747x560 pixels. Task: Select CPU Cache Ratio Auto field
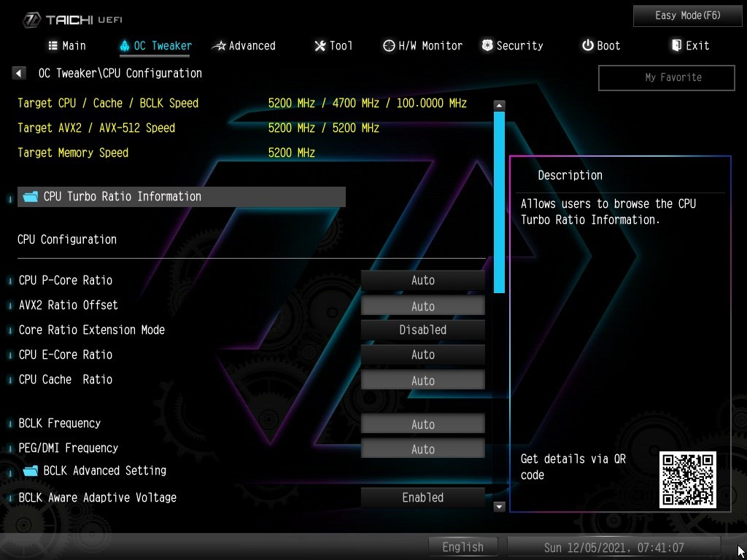[422, 380]
